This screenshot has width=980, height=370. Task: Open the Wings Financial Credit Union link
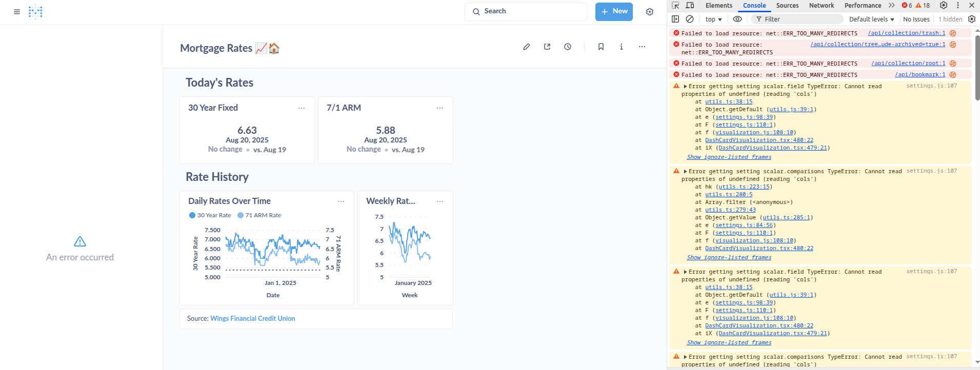[x=252, y=319]
